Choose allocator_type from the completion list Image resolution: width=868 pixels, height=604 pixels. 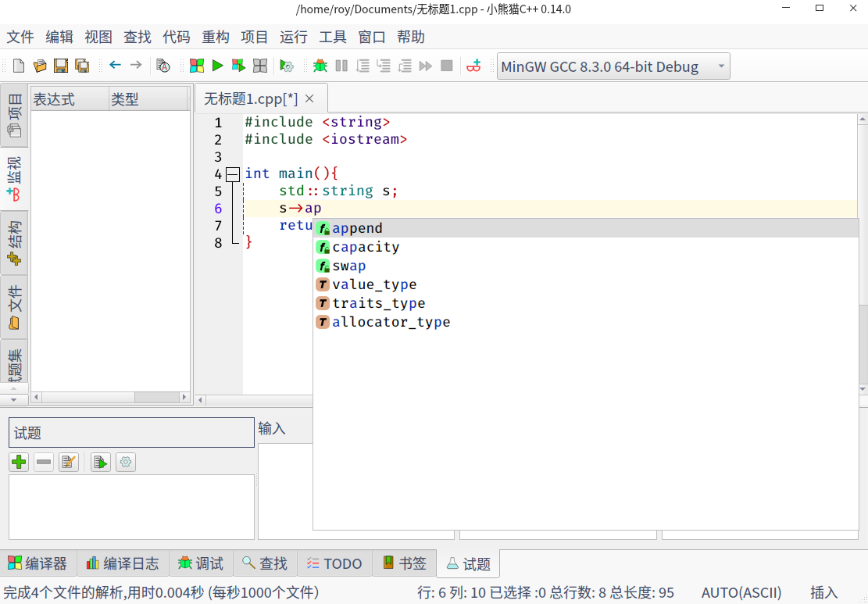pos(586,322)
